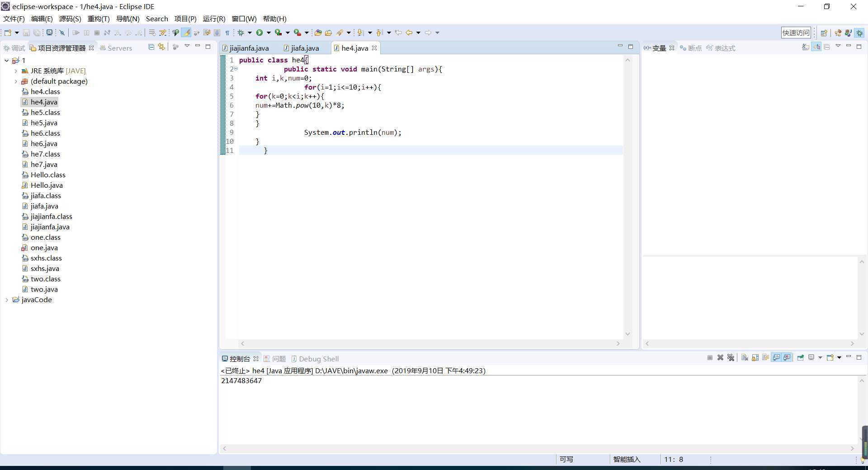Viewport: 868px width, 470px height.
Task: Click the editor vertical scrollbar track
Action: pyautogui.click(x=627, y=197)
